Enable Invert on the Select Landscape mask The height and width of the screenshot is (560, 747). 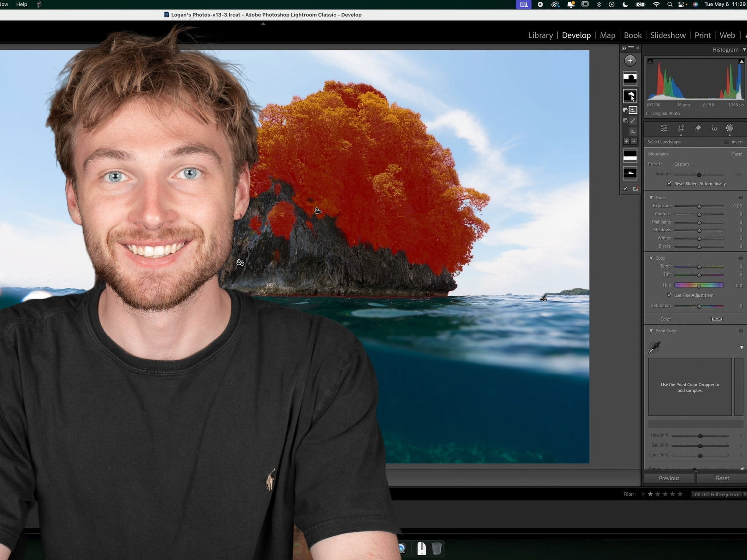pos(726,142)
